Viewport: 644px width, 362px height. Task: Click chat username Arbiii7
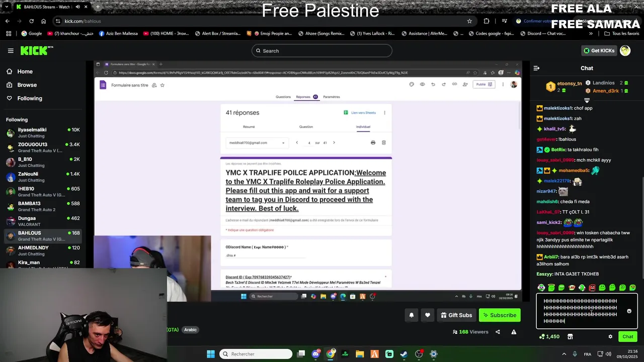pyautogui.click(x=551, y=257)
